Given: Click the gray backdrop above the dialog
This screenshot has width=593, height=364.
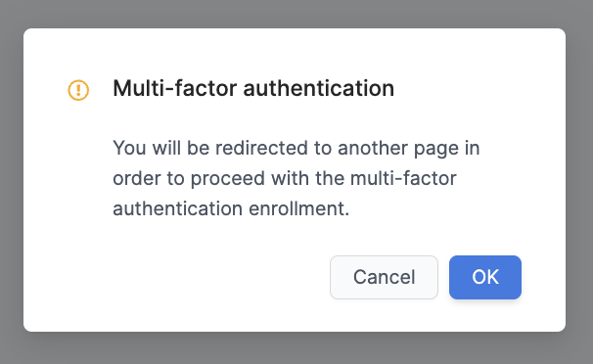Looking at the screenshot, I should coord(296,14).
